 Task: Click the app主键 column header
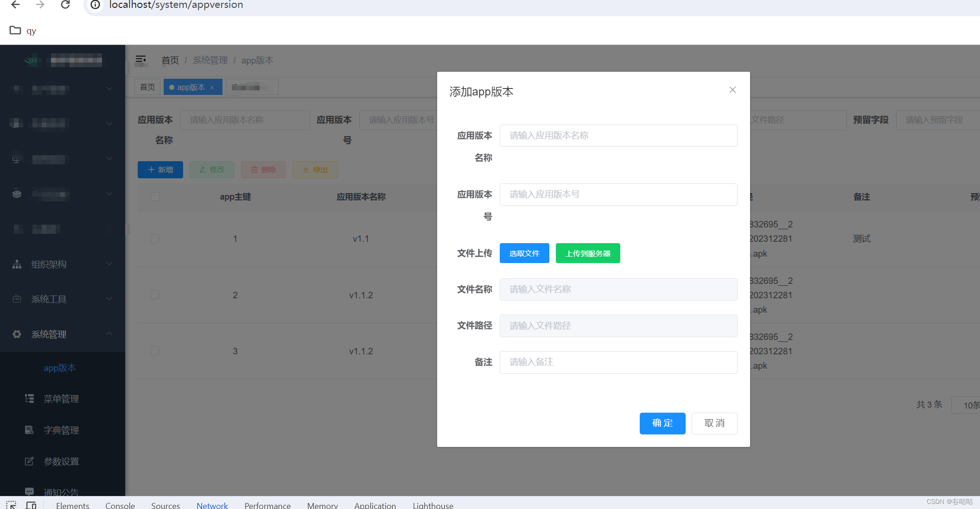click(235, 197)
